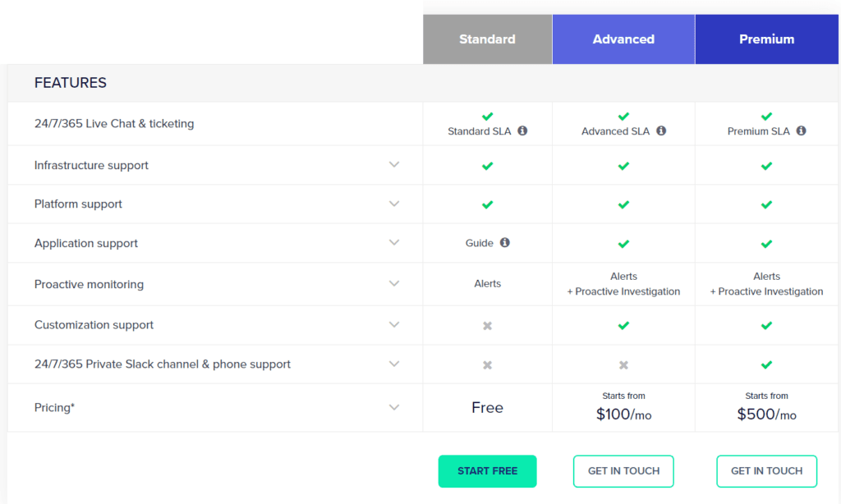Screen dimensions: 841x504
Task: Select the Advanced plan column header
Action: pyautogui.click(x=623, y=39)
